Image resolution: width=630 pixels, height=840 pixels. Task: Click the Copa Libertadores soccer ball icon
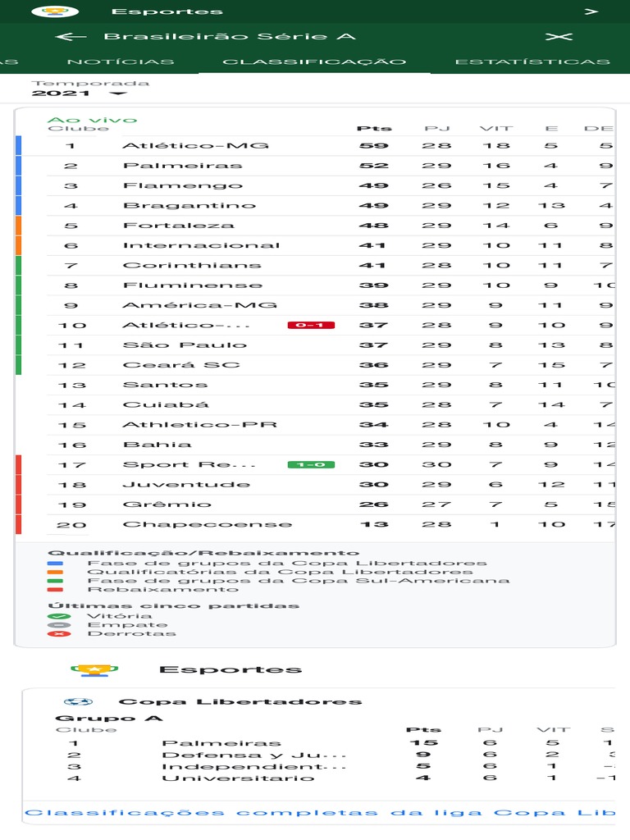tap(78, 702)
